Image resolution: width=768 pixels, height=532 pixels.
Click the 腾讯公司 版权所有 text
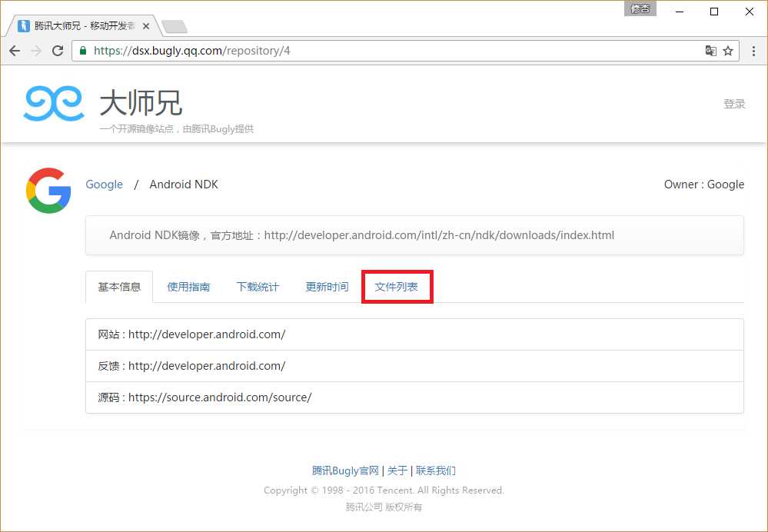(384, 507)
